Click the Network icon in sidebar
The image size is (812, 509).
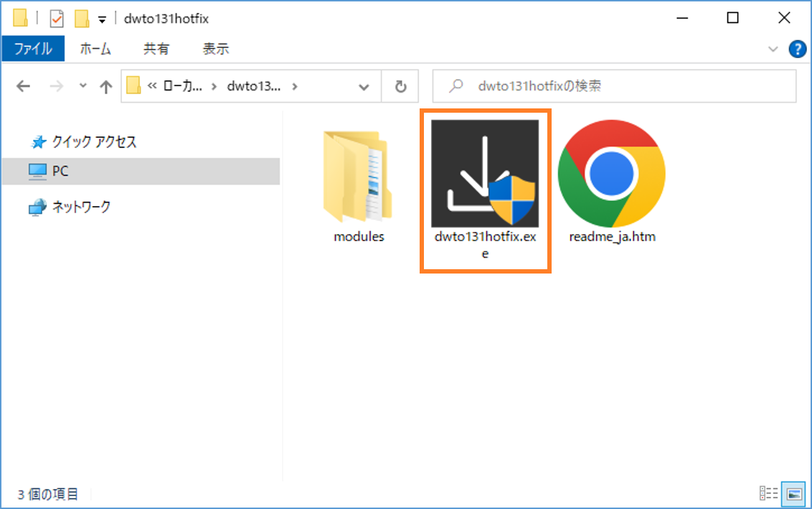click(37, 207)
